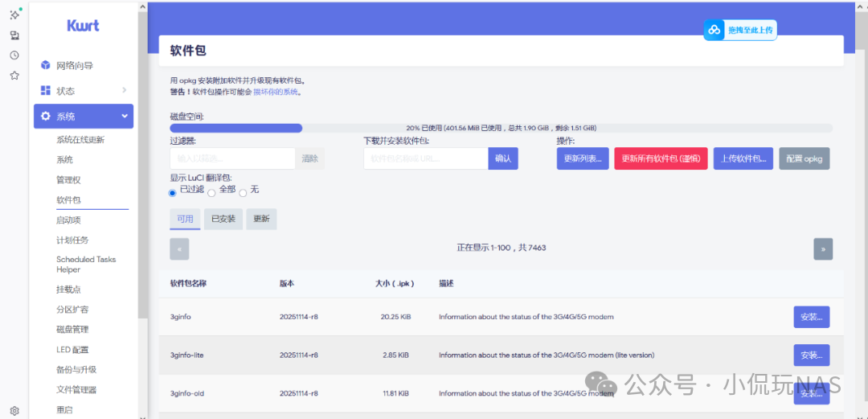Click the 2.85 KiB size cell
The height and width of the screenshot is (419, 868).
pyautogui.click(x=395, y=355)
